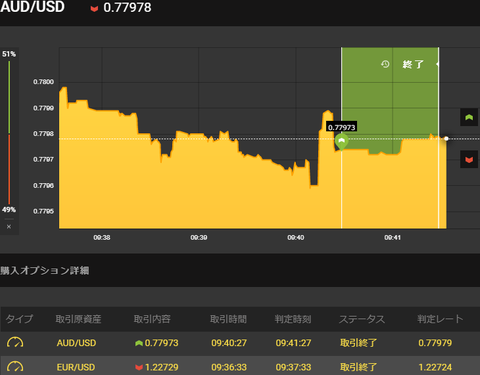This screenshot has height=375, width=480.
Task: Click the red down arrow beside 1.22729
Action: [139, 367]
